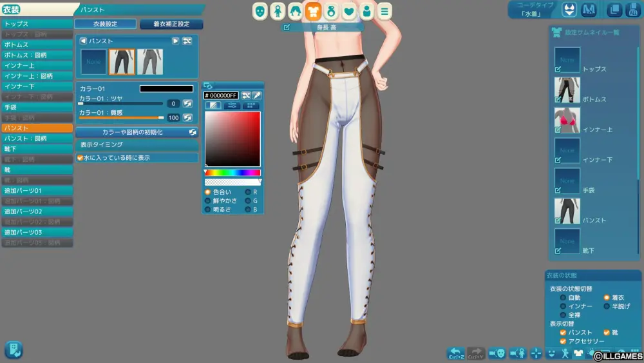Go to next パンスト with right arrow
Image resolution: width=644 pixels, height=363 pixels.
(x=175, y=41)
